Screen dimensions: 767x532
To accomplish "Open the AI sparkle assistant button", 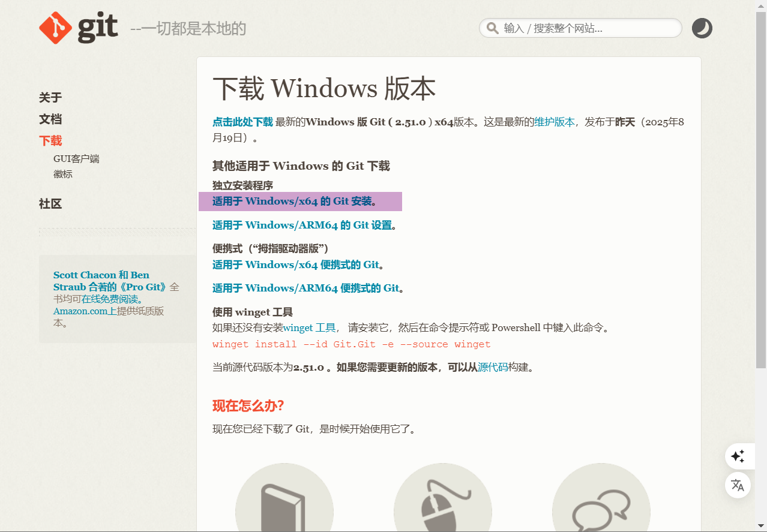I will point(738,456).
